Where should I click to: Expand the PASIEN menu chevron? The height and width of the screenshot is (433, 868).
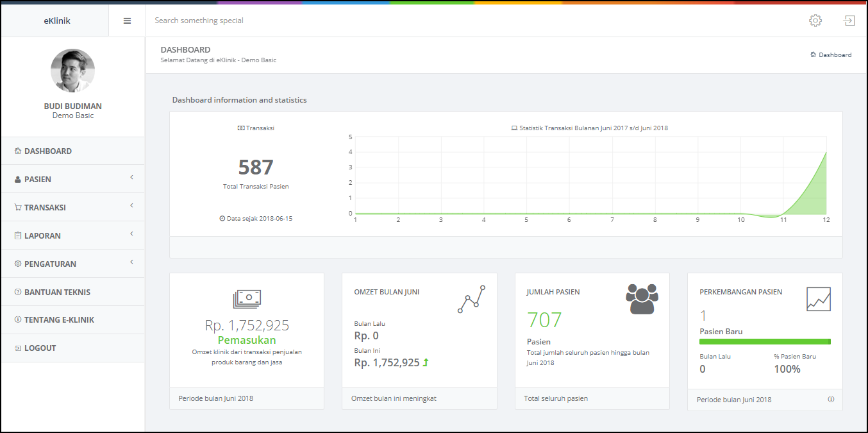tap(131, 177)
